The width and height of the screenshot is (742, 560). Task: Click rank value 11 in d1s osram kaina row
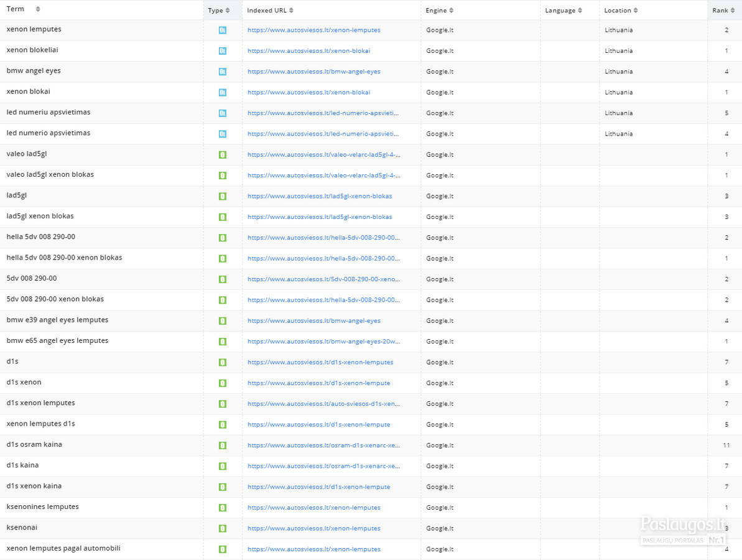(x=726, y=446)
